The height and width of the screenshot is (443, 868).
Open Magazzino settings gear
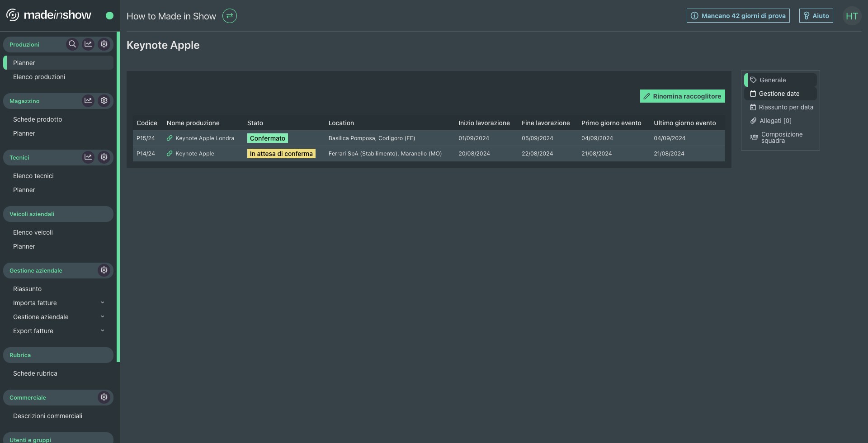pos(104,101)
